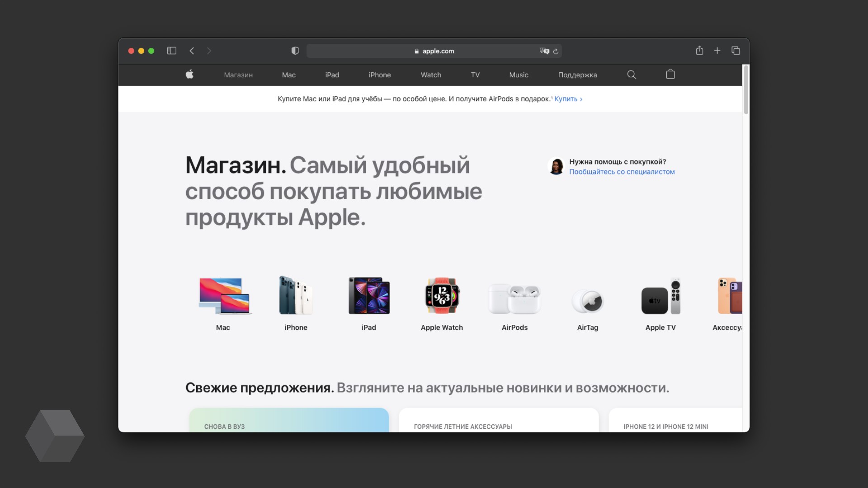Click the iPhone category label

pyautogui.click(x=296, y=328)
